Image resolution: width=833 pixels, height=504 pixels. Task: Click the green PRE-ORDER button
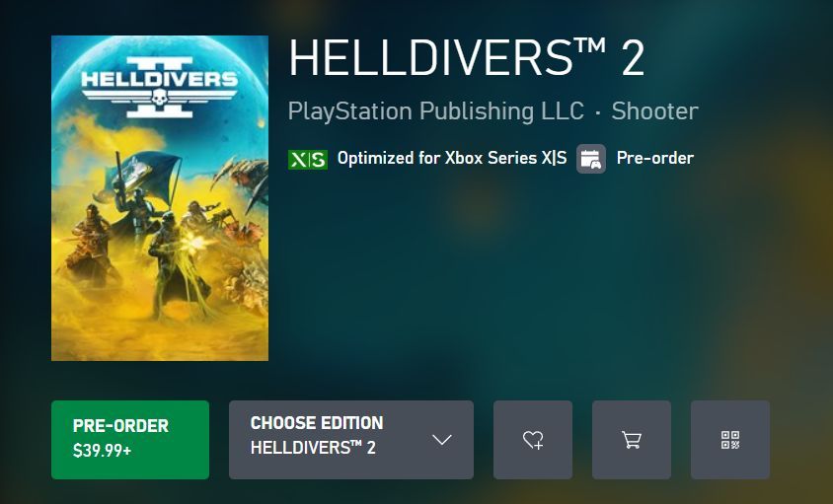click(130, 440)
